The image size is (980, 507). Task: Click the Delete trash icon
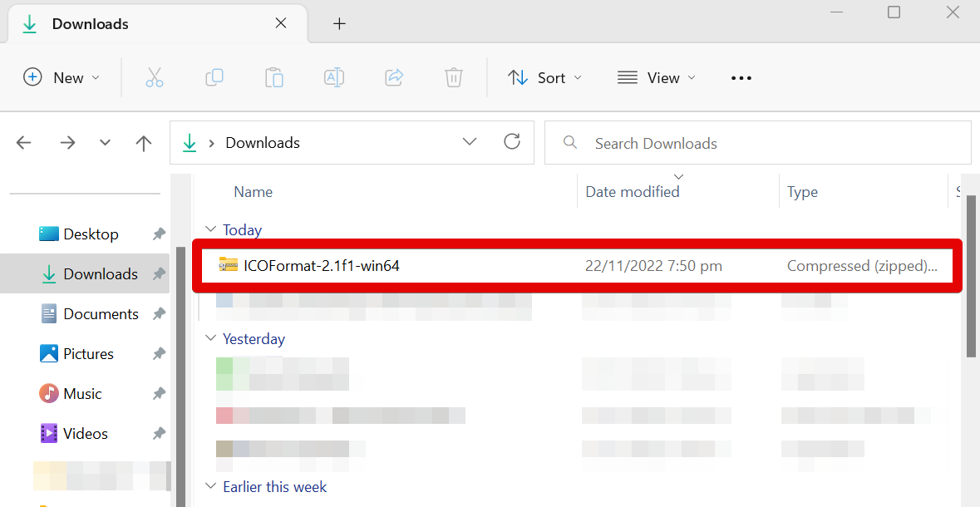click(x=454, y=77)
